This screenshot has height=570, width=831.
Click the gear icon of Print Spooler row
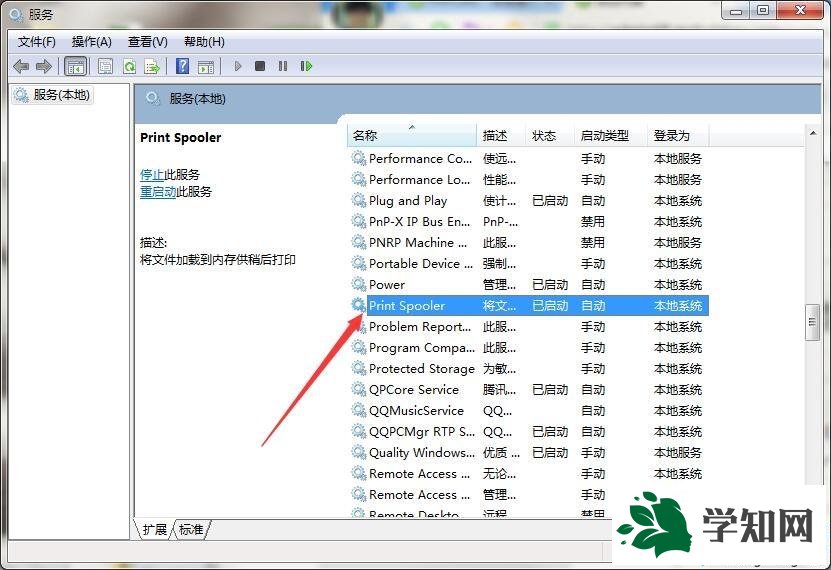359,305
